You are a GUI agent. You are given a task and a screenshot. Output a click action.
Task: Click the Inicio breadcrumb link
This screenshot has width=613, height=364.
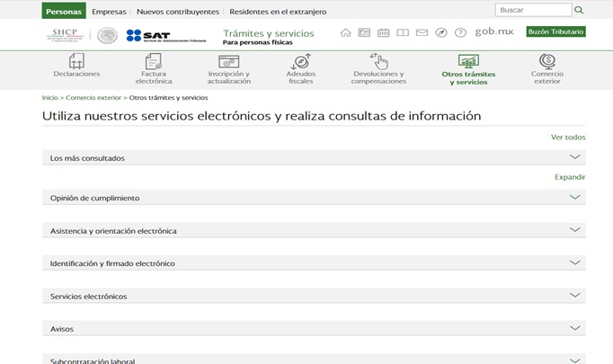click(x=49, y=97)
